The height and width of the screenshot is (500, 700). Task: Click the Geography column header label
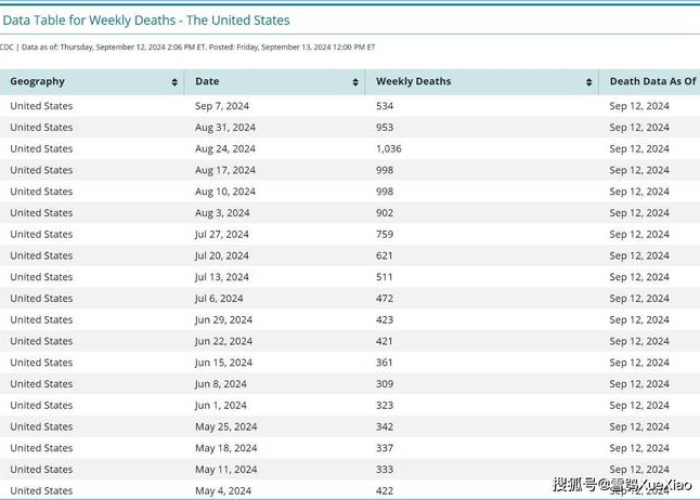pos(38,81)
